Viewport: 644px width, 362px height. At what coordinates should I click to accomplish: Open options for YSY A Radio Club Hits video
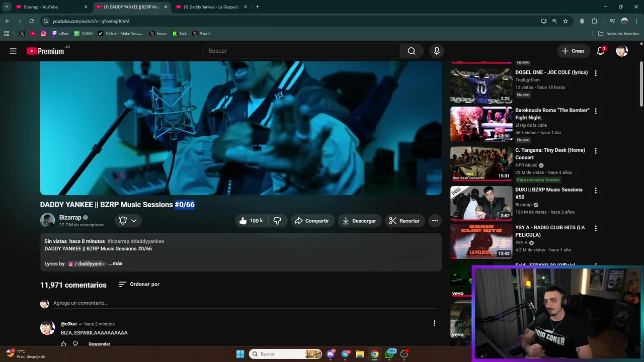click(x=596, y=228)
